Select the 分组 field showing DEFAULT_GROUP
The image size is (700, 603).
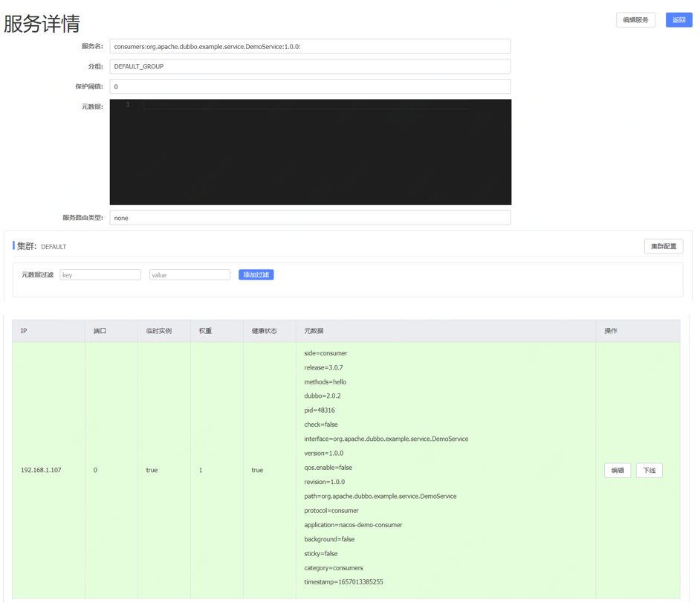coord(310,67)
